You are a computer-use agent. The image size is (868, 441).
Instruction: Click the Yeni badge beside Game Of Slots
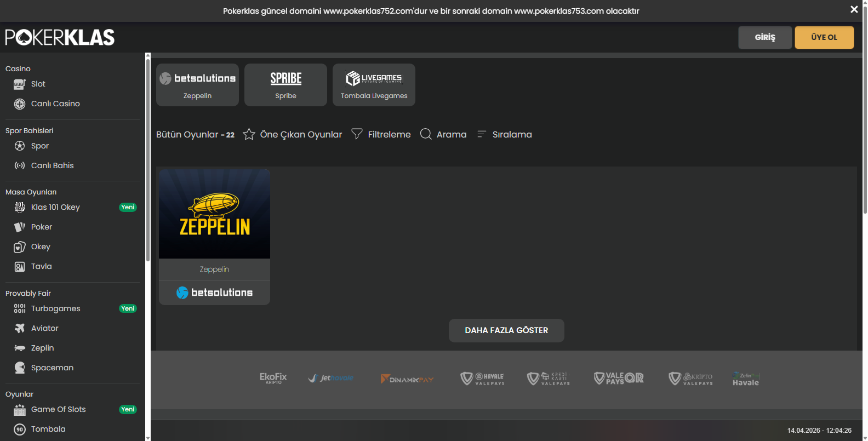click(x=128, y=409)
